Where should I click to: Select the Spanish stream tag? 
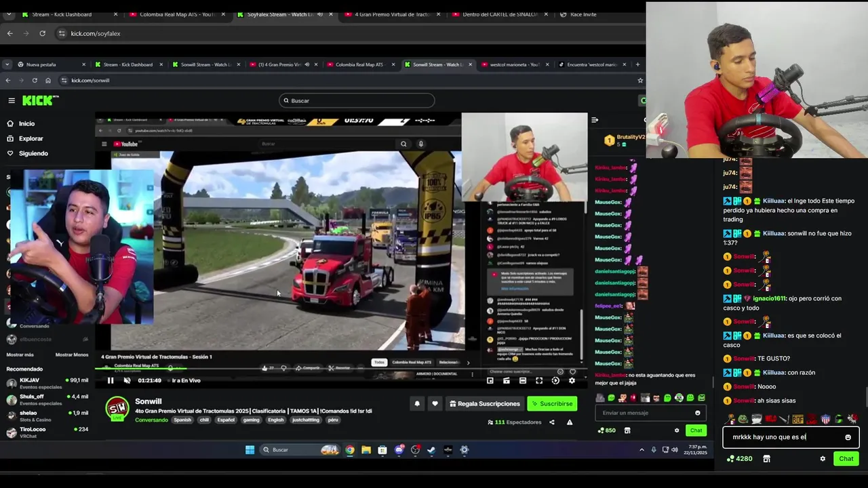[x=182, y=420]
